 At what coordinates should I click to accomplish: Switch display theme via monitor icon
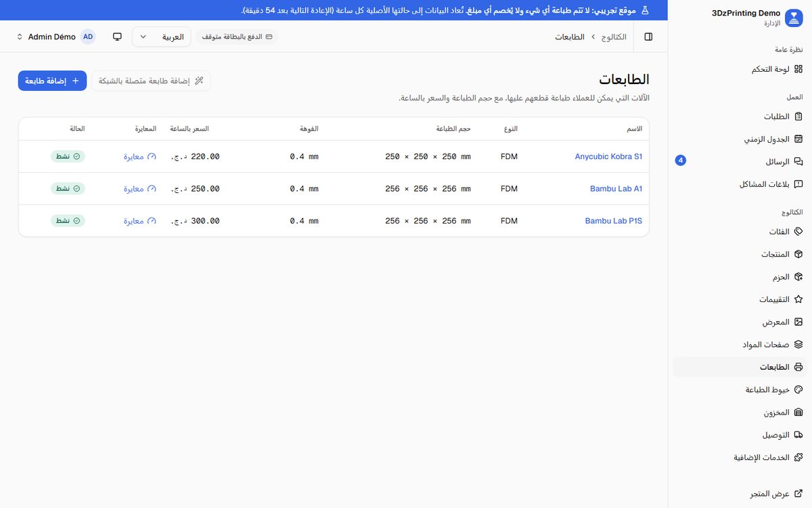(117, 37)
